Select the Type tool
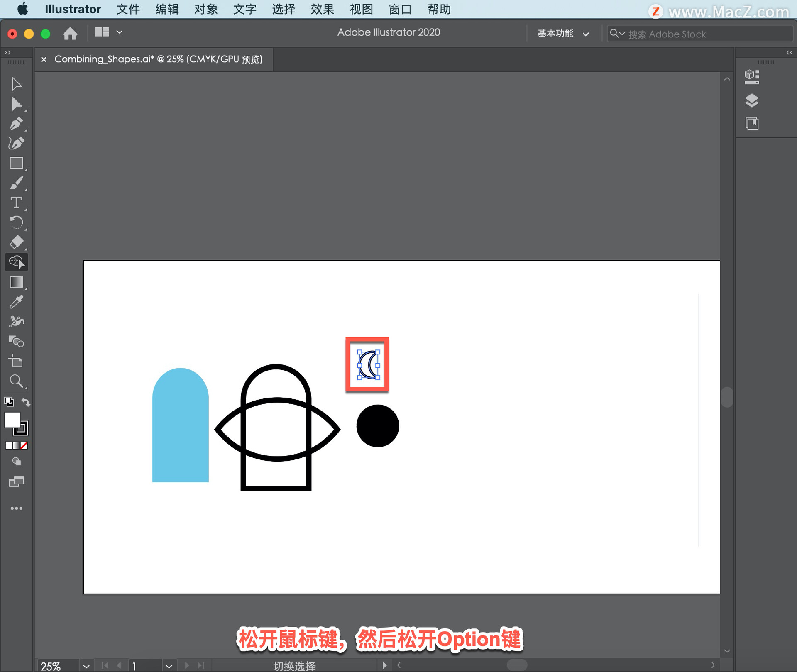 click(16, 203)
